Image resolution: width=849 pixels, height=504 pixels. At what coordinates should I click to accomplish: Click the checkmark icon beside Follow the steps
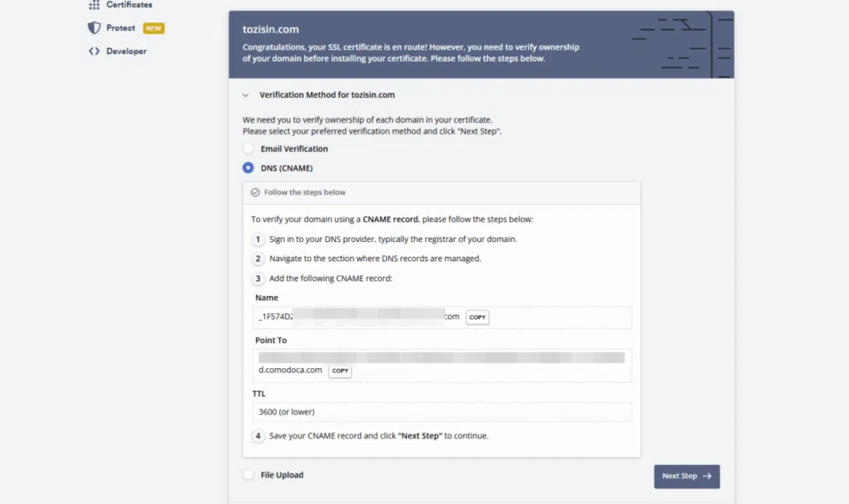[x=255, y=192]
